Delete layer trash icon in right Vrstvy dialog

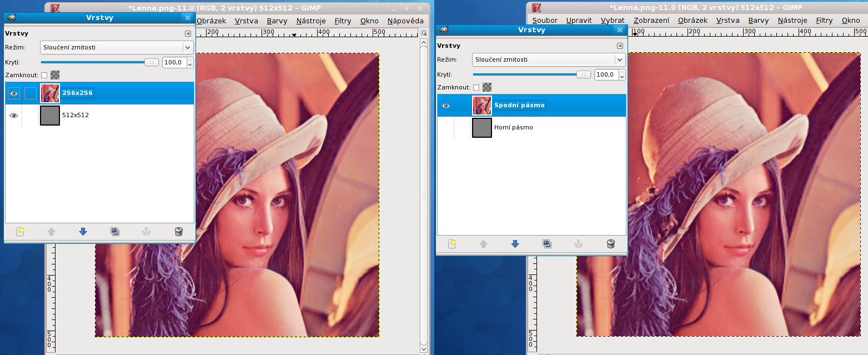point(610,243)
